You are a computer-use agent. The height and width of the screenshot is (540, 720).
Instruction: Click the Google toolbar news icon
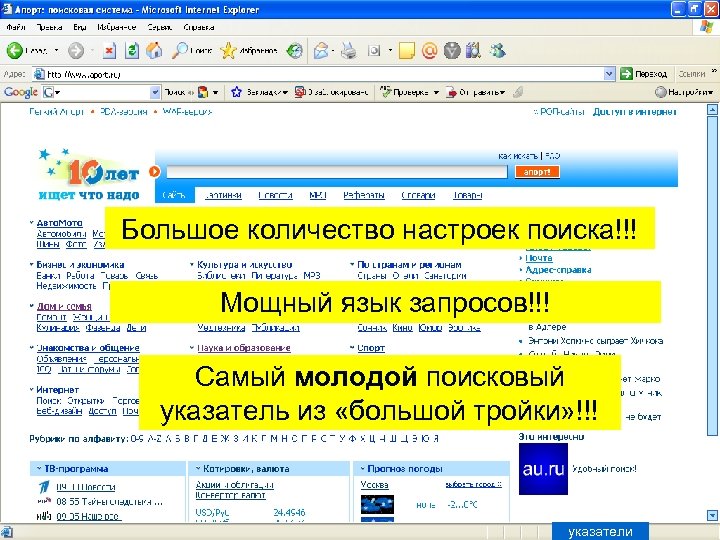[x=202, y=92]
